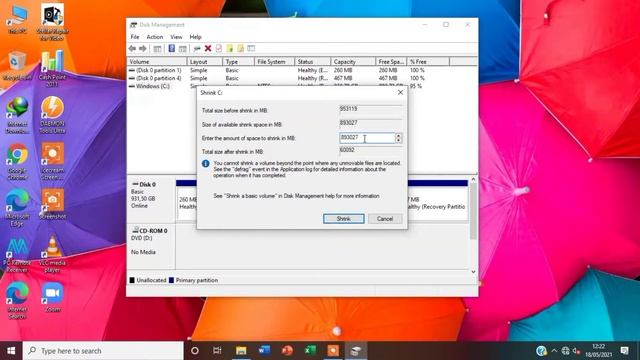
Task: Click the last toolbar icon showing a window layout
Action: pos(251,49)
